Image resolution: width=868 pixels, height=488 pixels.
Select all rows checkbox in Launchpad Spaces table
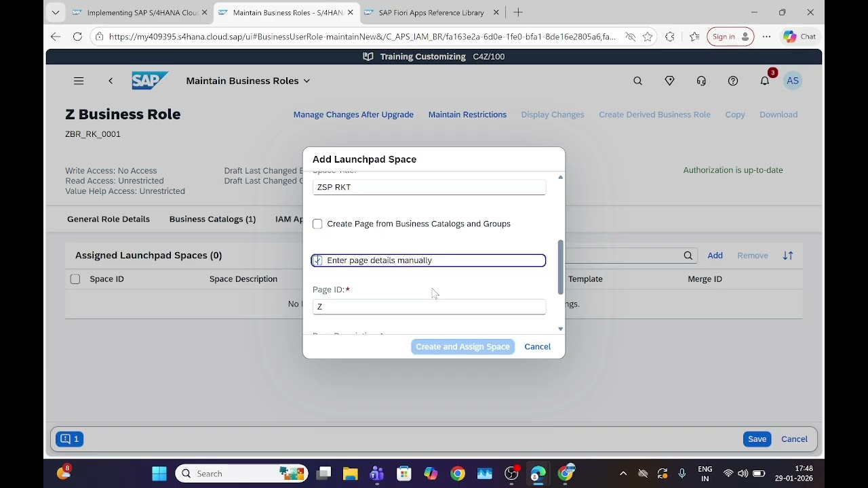(x=75, y=279)
